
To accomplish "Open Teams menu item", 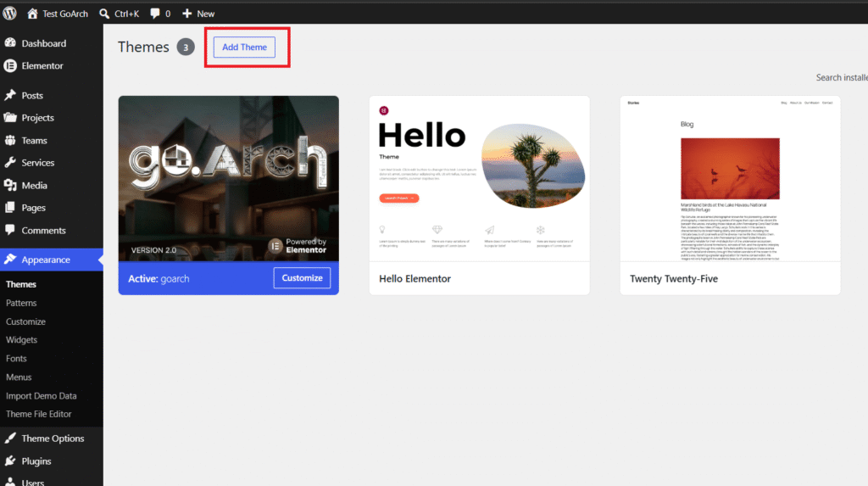I will pos(52,140).
